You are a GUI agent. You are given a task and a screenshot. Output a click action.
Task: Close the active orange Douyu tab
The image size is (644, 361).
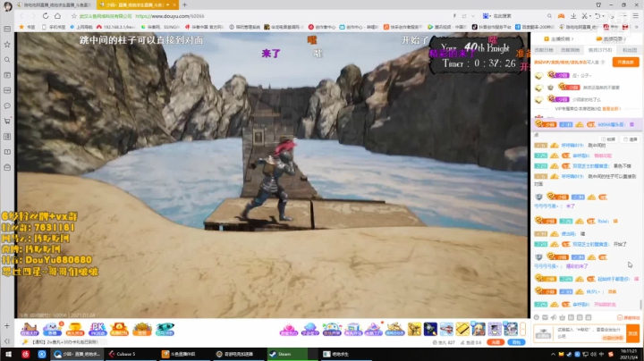point(174,5)
